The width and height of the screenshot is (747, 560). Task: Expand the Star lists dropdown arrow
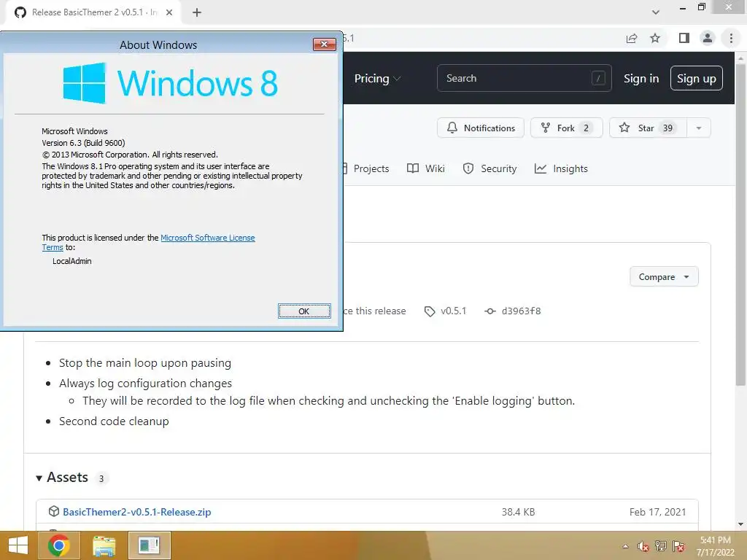point(699,128)
